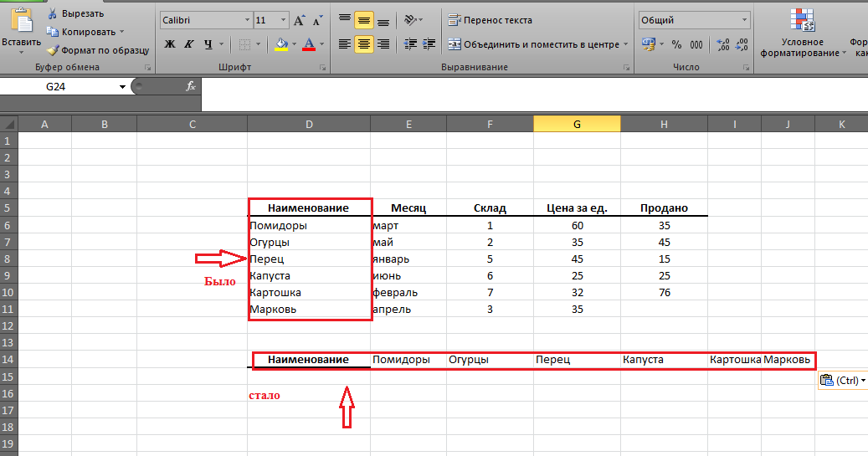Open alignment (Выравнивание) dialog launcher

[x=627, y=68]
